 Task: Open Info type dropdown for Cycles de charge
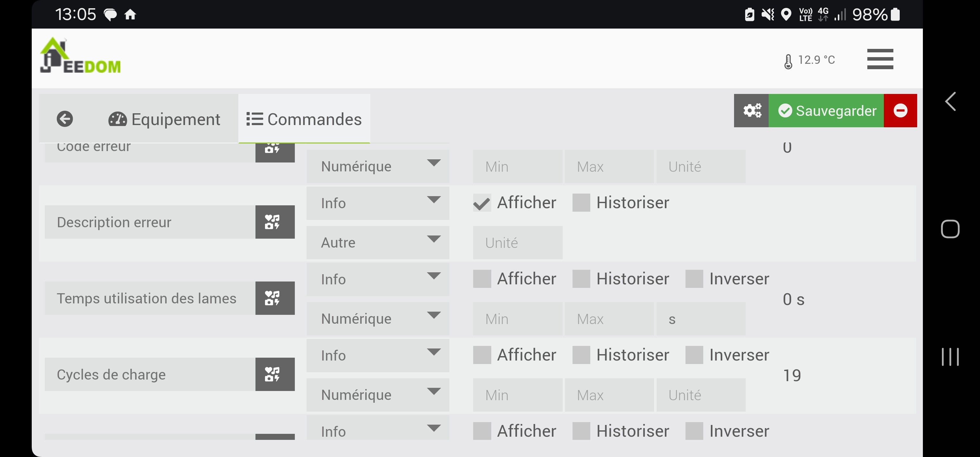click(x=378, y=355)
